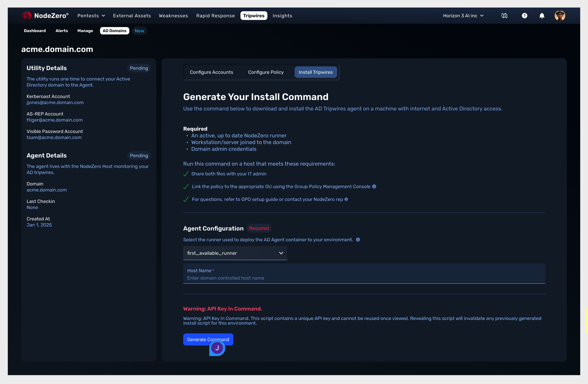
Task: Click the New badge
Action: click(x=139, y=31)
